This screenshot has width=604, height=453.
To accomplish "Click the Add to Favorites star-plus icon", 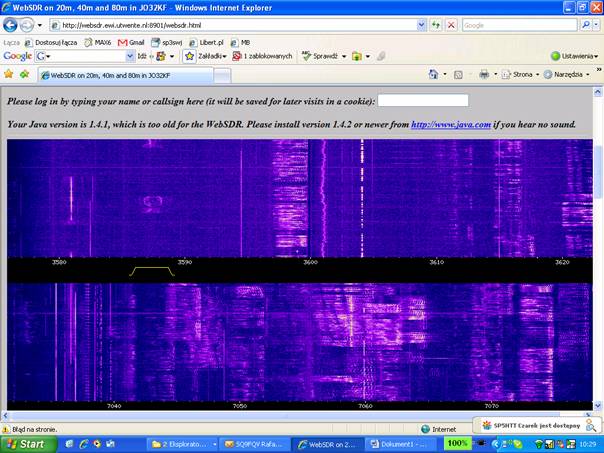I will click(x=23, y=74).
